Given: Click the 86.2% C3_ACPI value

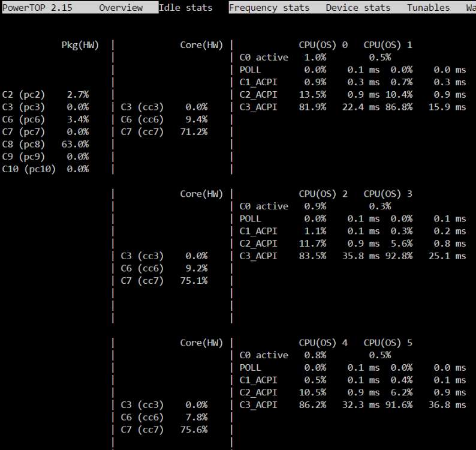Looking at the screenshot, I should pos(313,405).
